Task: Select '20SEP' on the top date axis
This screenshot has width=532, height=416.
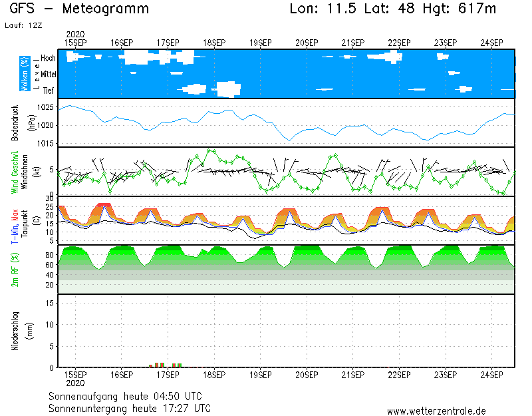Action: [x=307, y=43]
